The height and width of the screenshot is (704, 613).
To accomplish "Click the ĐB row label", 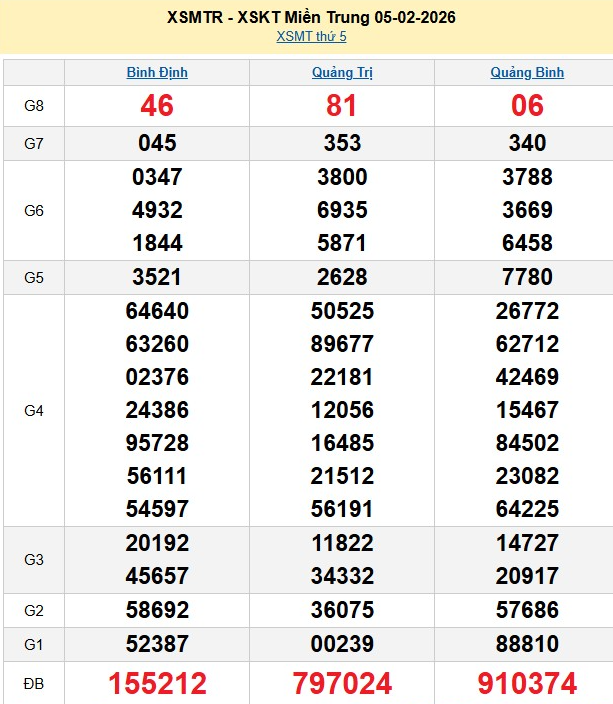I will coord(34,684).
